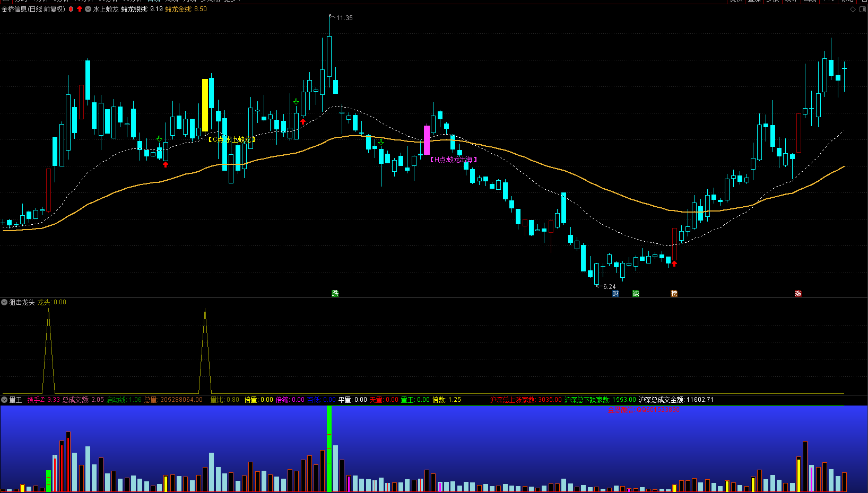Click the 总成交额: 2.05 value

[x=83, y=400]
